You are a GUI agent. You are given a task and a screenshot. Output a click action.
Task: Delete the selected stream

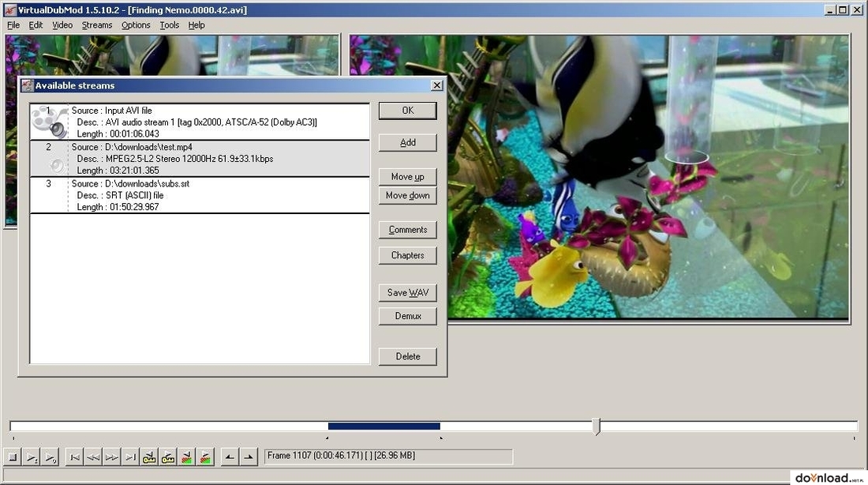(407, 356)
